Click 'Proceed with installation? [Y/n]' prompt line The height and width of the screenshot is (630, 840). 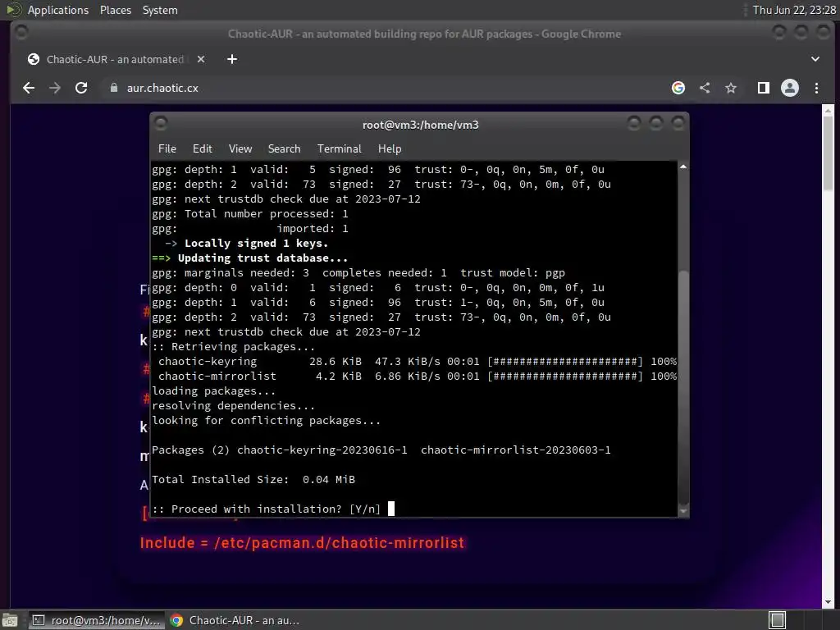pos(267,509)
